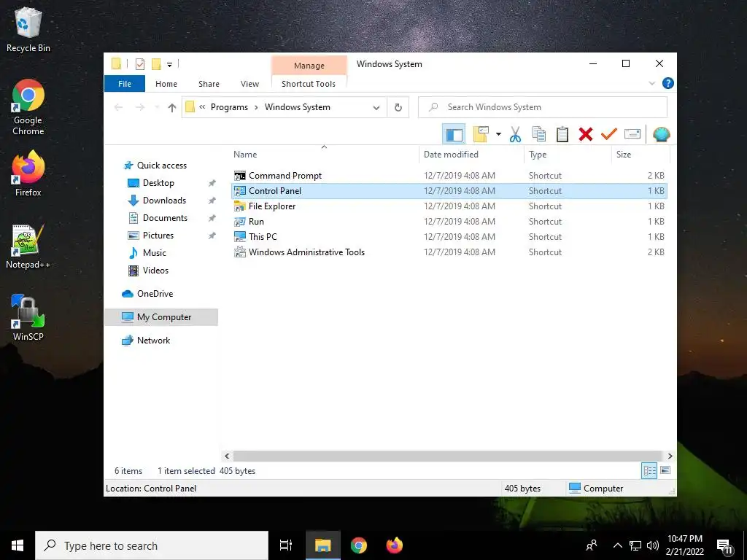Viewport: 747px width, 560px height.
Task: Click the Cut scissors toolbar icon
Action: [515, 134]
